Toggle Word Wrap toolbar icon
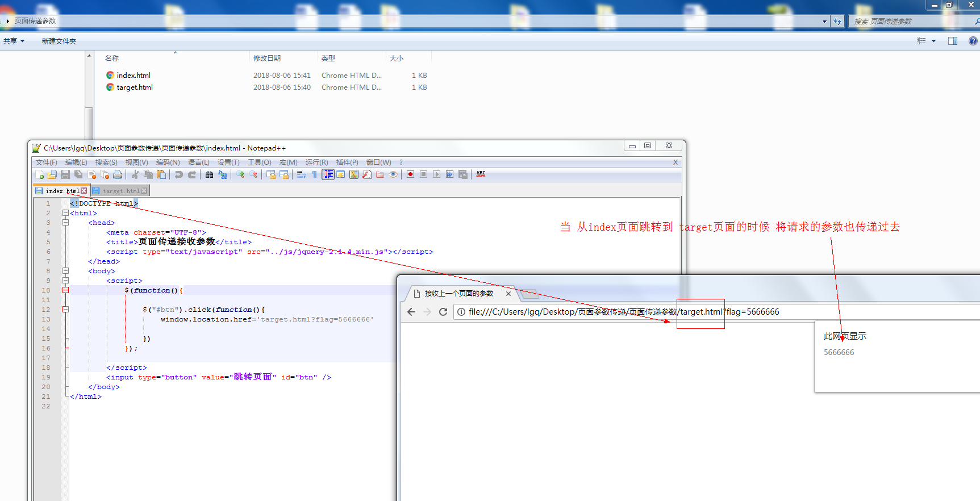 [x=302, y=174]
